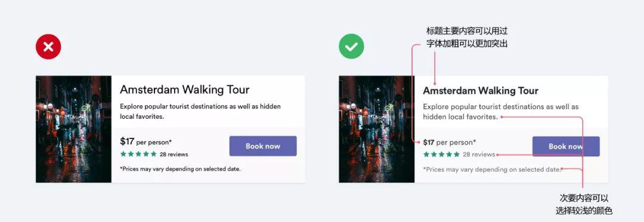Click the red X incorrect-example icon

tap(48, 47)
